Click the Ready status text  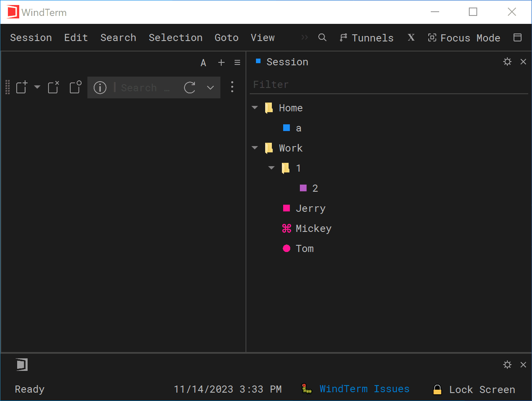pyautogui.click(x=30, y=389)
